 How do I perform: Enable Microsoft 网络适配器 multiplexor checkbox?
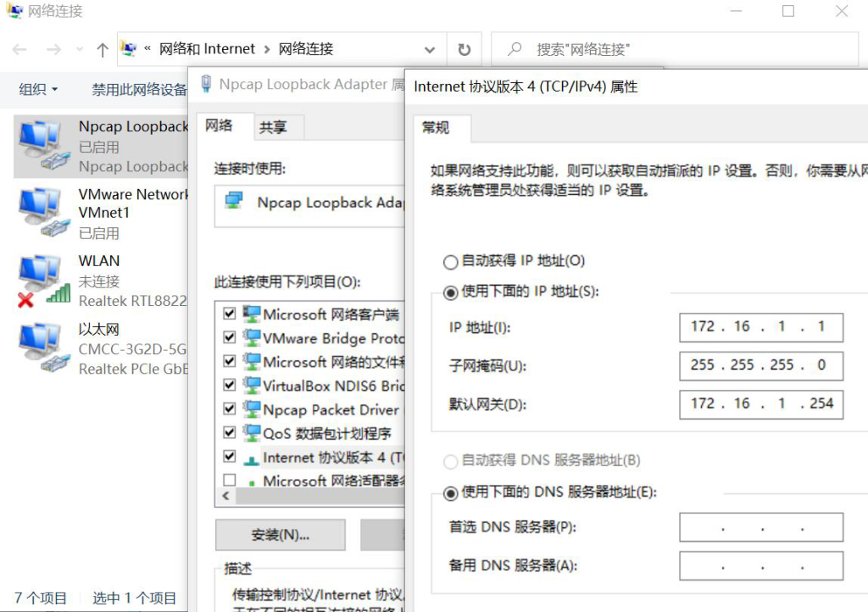point(229,480)
